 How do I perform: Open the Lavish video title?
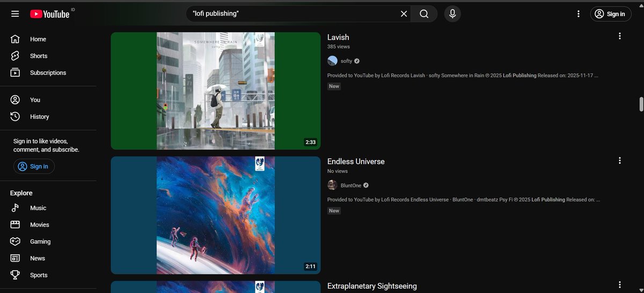[338, 37]
